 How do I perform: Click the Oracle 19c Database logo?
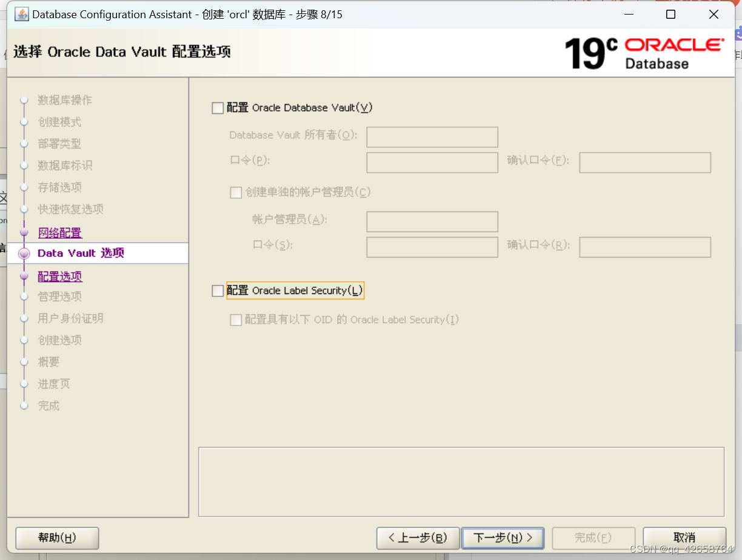pos(644,53)
